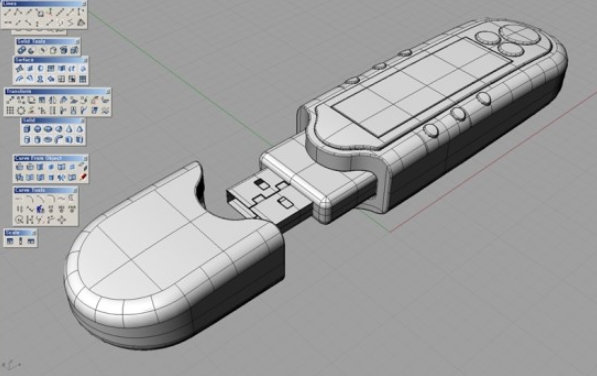Pick the Polyline tool in Lines toolbar

18,13
